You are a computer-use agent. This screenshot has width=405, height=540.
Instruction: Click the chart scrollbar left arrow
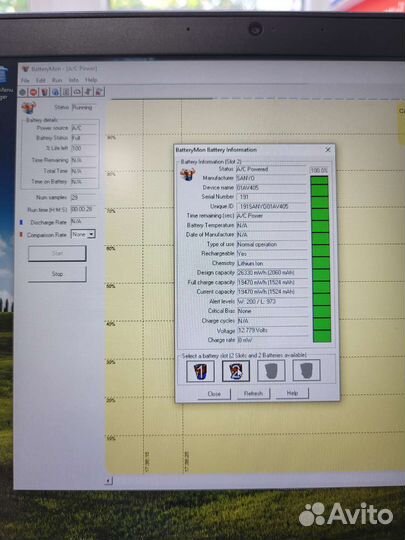coord(108,480)
